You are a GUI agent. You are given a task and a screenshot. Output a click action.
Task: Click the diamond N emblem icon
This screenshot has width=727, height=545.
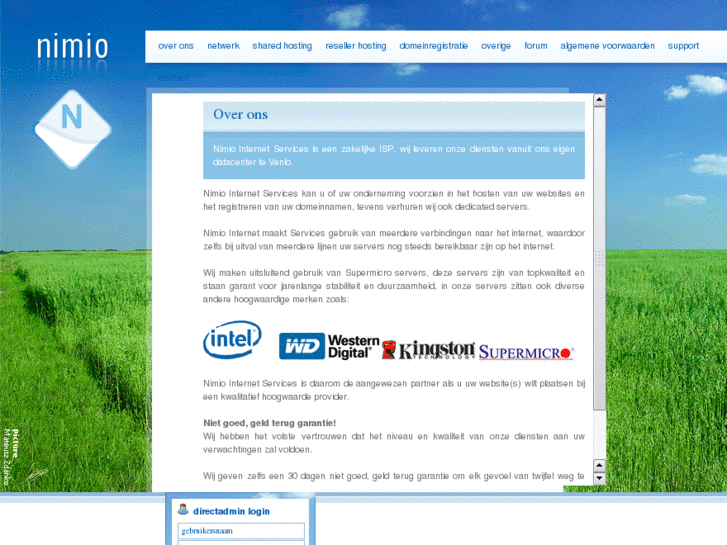pos(73,129)
